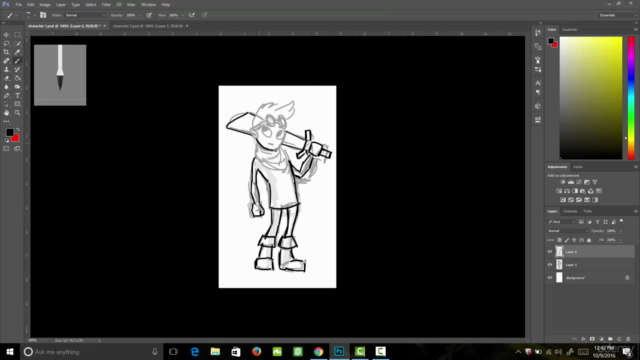Select the Healing Brush tool
Viewport: 640px width, 360px height.
[6, 61]
